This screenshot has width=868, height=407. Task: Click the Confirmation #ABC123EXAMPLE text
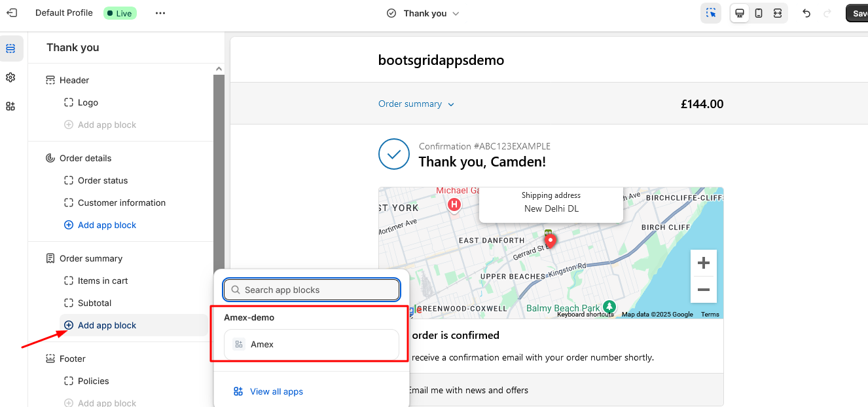[484, 146]
